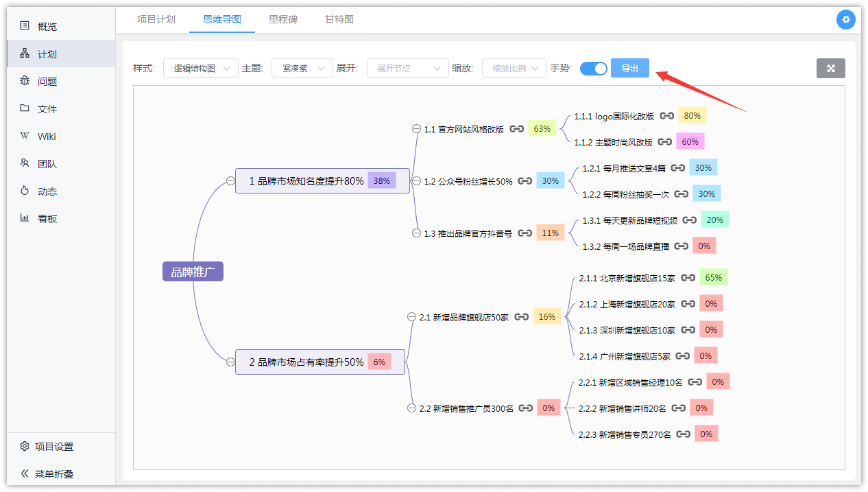868x492 pixels.
Task: Click the 项目设置 gear icon
Action: (25, 446)
